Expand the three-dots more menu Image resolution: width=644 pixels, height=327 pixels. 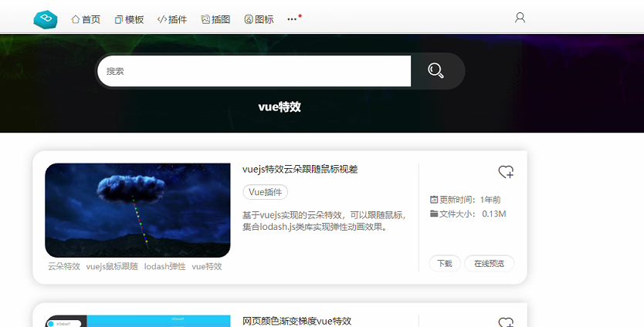(x=292, y=19)
